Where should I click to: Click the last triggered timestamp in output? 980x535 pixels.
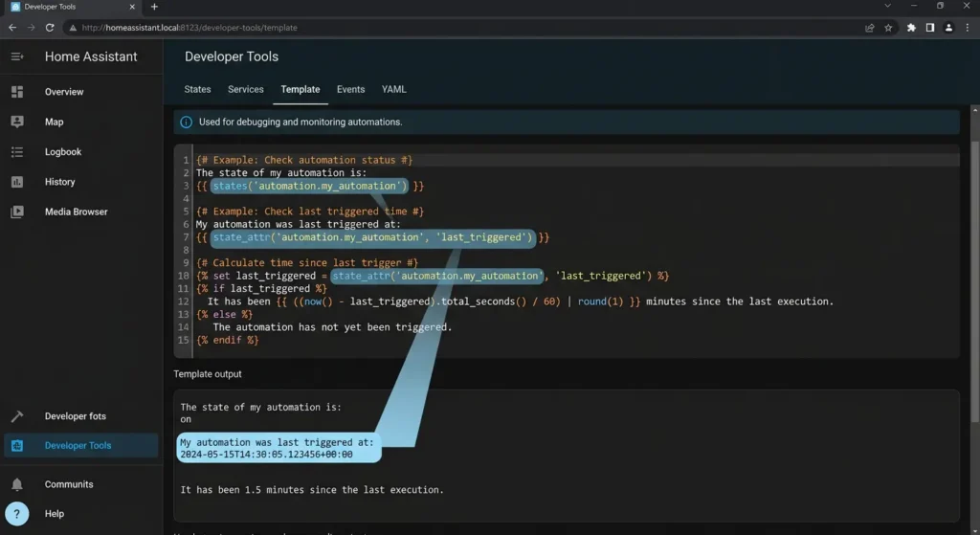click(x=266, y=455)
